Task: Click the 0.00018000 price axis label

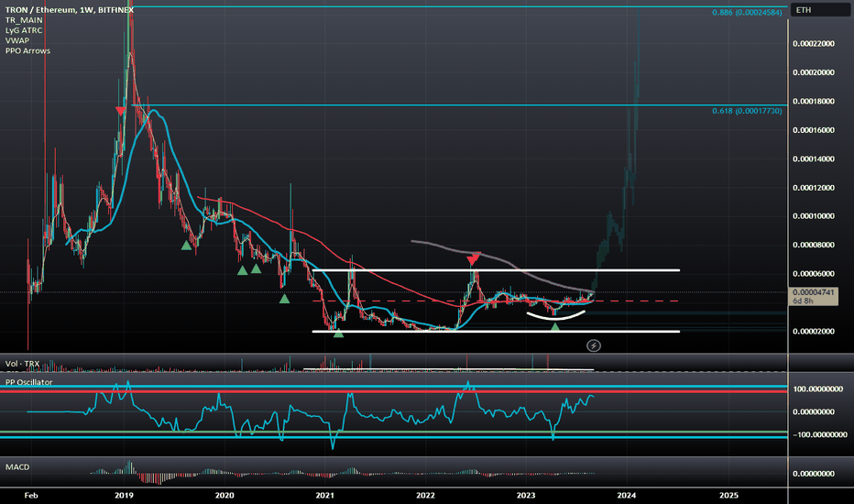Action: coord(814,102)
